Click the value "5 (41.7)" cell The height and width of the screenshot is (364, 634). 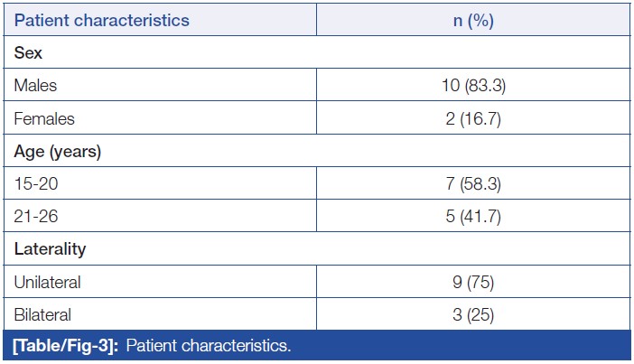coord(474,217)
